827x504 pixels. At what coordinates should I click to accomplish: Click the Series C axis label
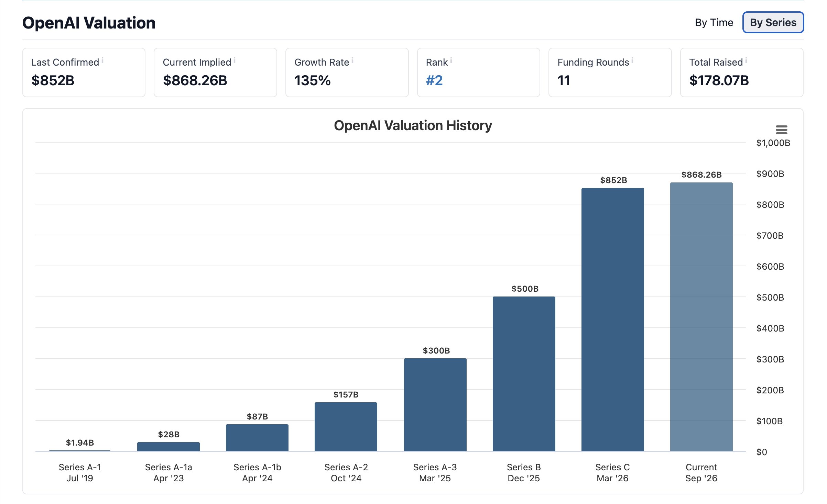click(x=612, y=472)
